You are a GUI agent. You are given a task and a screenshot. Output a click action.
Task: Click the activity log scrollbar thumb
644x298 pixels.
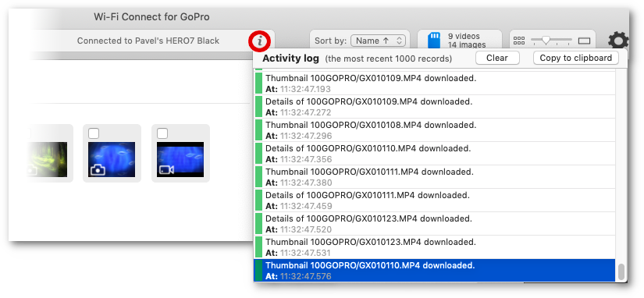(621, 271)
